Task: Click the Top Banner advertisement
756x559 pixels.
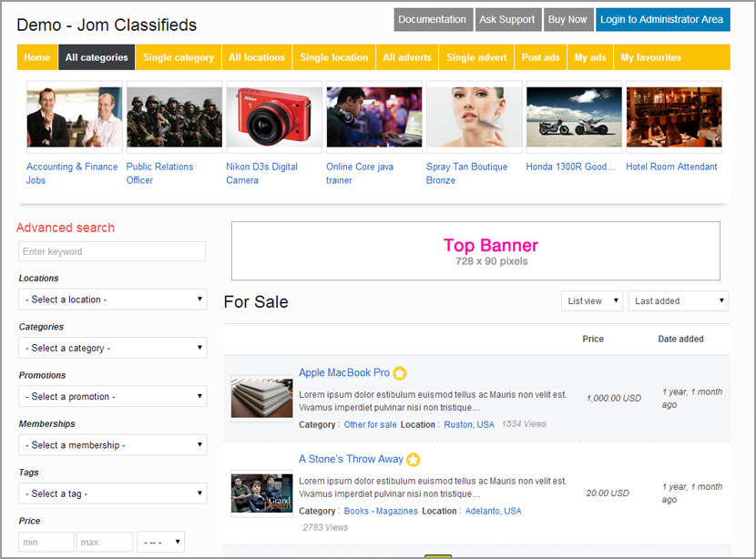Action: click(x=475, y=251)
